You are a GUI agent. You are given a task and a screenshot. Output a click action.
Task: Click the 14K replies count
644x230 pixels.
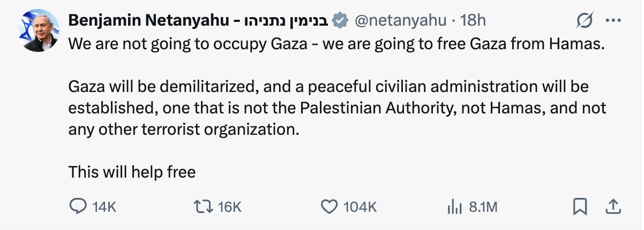pyautogui.click(x=104, y=207)
